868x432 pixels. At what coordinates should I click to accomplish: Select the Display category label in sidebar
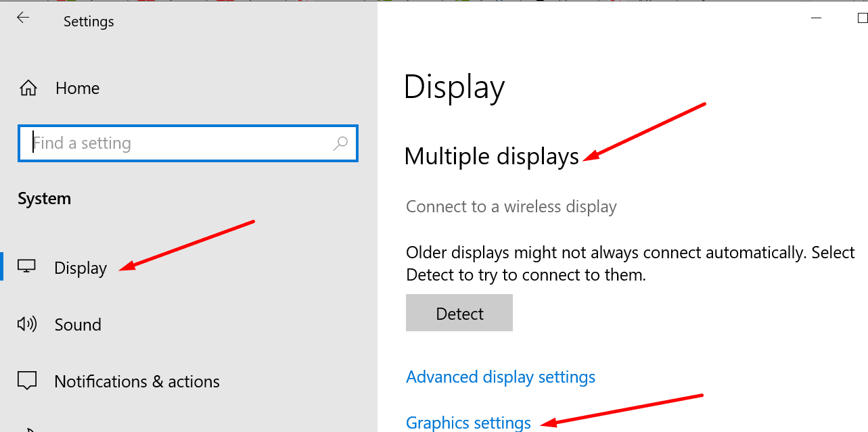pos(81,268)
